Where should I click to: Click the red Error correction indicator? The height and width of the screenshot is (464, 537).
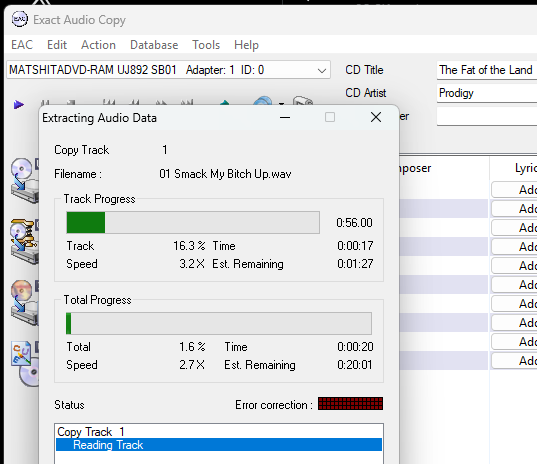point(350,404)
